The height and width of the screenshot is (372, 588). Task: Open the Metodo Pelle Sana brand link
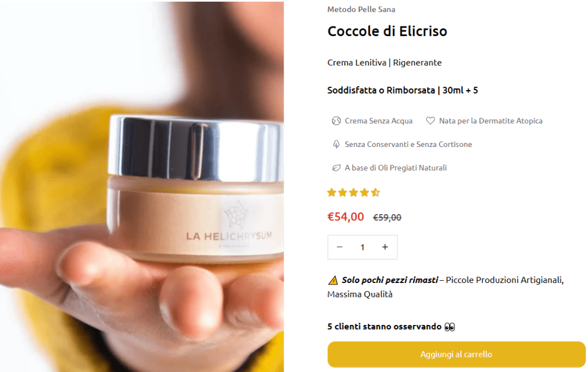point(361,9)
